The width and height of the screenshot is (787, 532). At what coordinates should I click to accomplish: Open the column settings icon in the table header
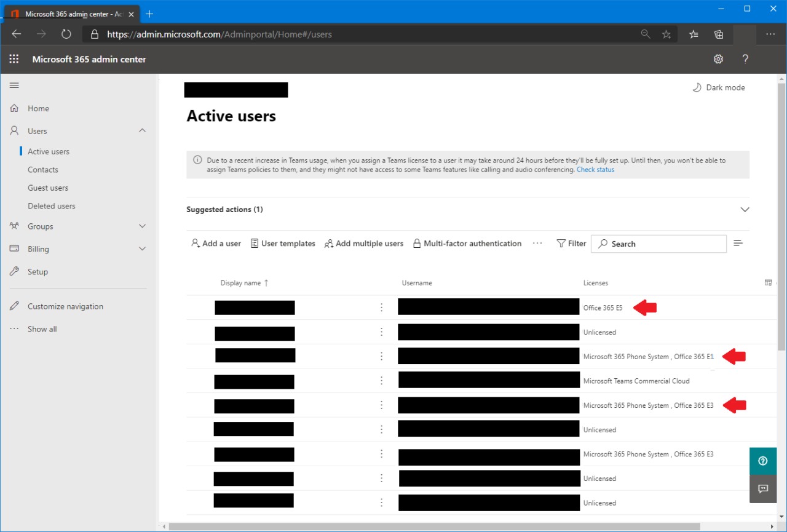pos(768,282)
